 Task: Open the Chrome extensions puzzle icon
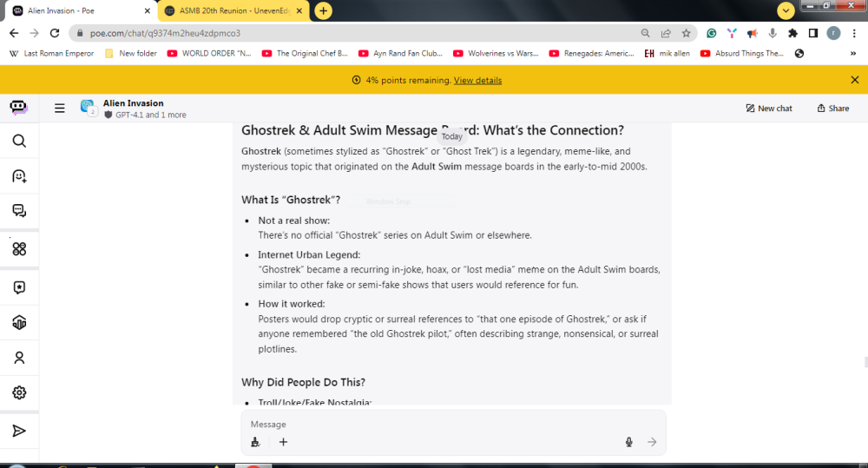tap(792, 33)
